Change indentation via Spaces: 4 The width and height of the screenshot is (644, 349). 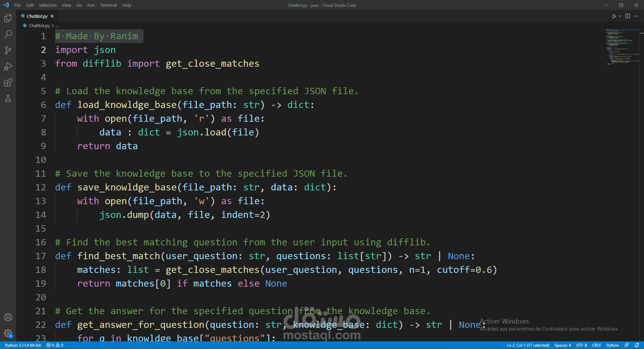(x=562, y=345)
